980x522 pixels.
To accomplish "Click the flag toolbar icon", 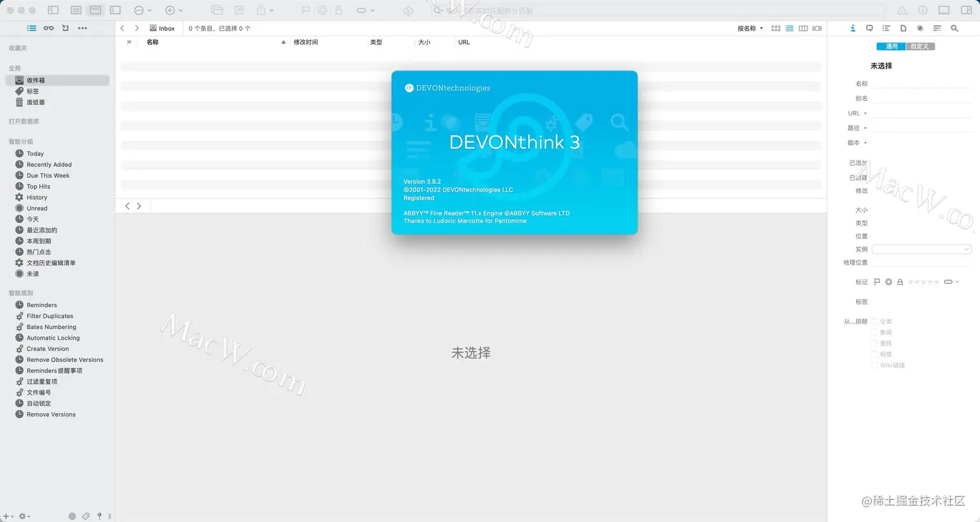I will 306,10.
